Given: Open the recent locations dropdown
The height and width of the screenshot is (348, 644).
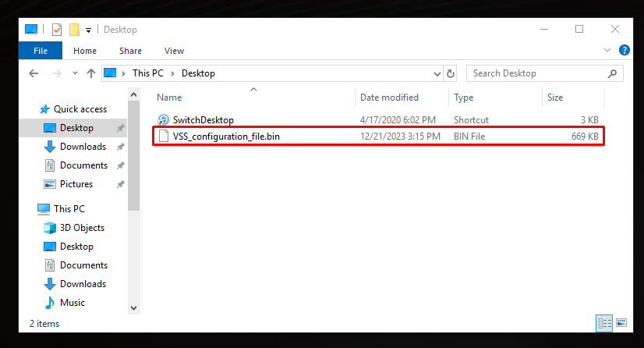Looking at the screenshot, I should tap(75, 73).
